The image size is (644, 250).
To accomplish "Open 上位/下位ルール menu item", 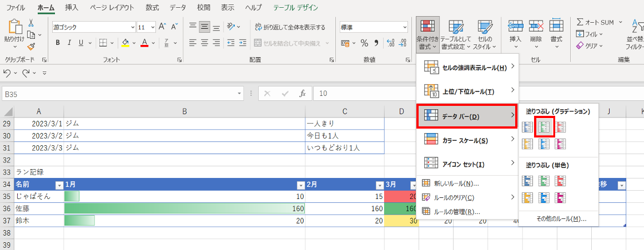I will [x=468, y=91].
